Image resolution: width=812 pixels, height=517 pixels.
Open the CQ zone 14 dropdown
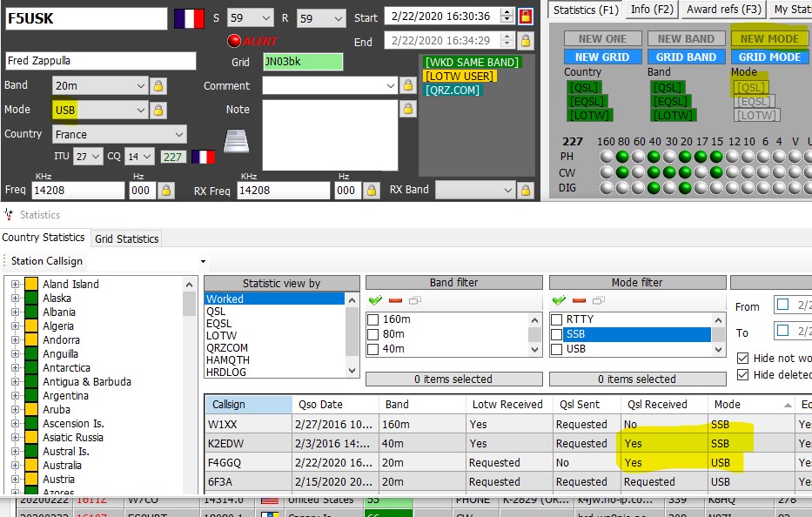pos(147,156)
